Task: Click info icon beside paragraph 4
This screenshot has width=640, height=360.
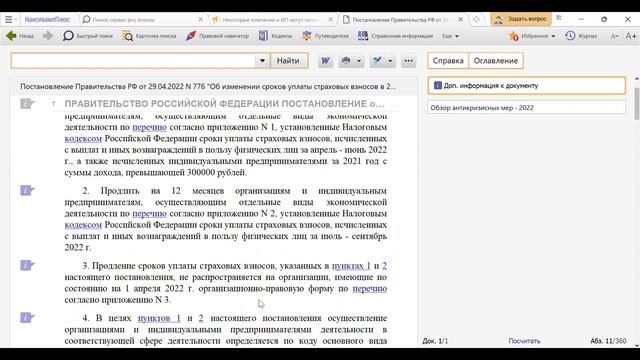Action: 27,318
